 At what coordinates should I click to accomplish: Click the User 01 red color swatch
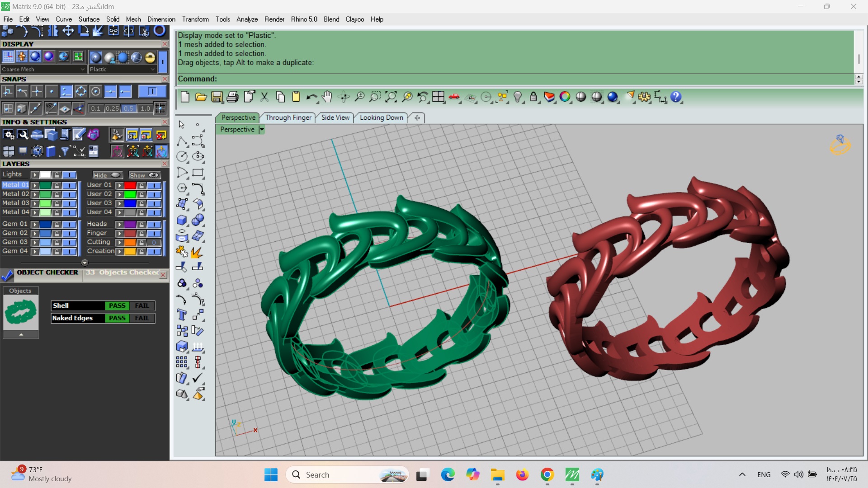(130, 185)
